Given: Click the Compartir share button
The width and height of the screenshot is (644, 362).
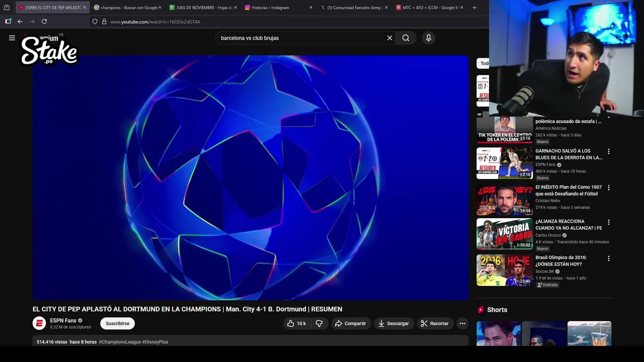Looking at the screenshot, I should (x=351, y=323).
